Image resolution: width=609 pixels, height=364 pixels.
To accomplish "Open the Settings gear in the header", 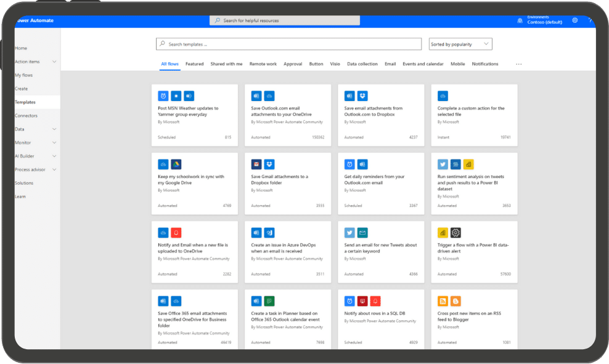I will (575, 20).
